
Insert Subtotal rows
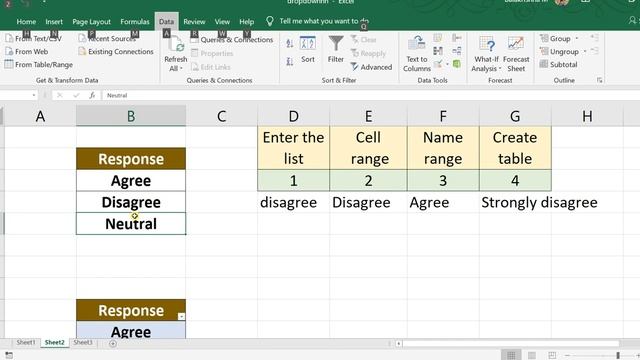point(558,64)
